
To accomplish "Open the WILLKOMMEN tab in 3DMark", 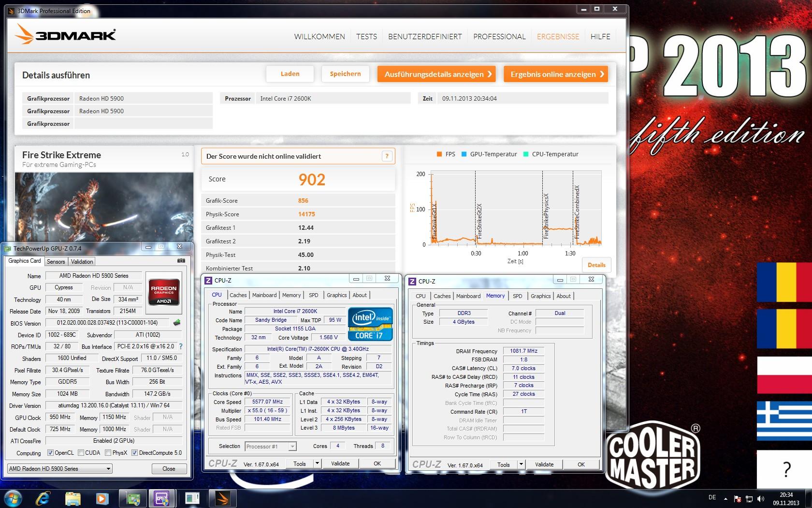I will click(x=319, y=36).
